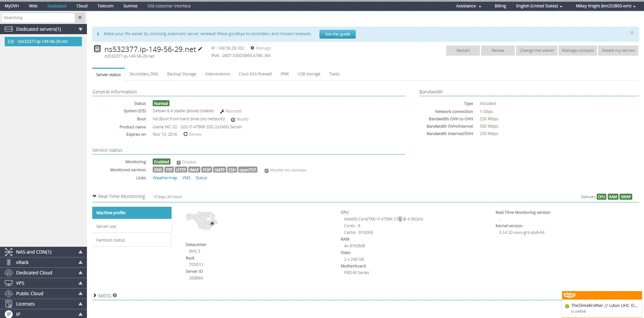
Task: Click the Monitor my services edit icon
Action: point(267,171)
